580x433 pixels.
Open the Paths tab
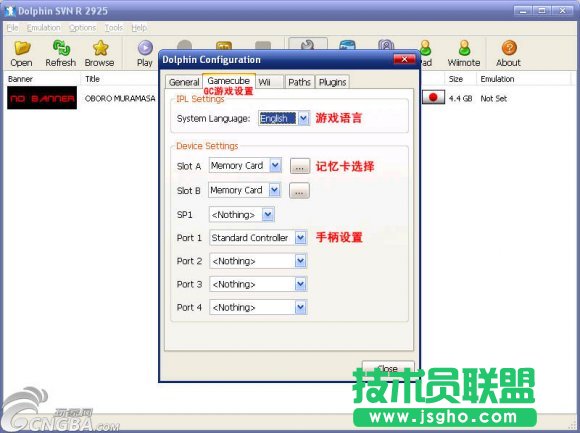tap(299, 82)
